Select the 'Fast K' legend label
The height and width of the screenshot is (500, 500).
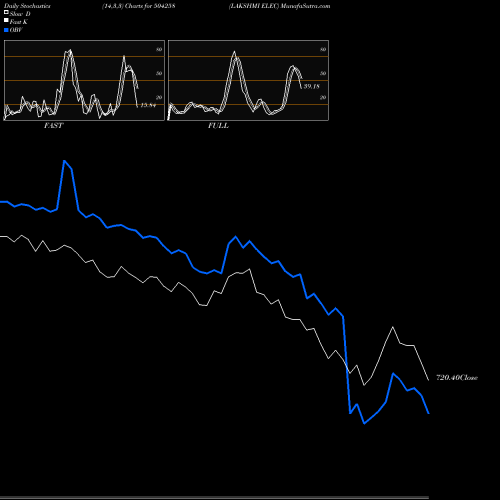19,22
